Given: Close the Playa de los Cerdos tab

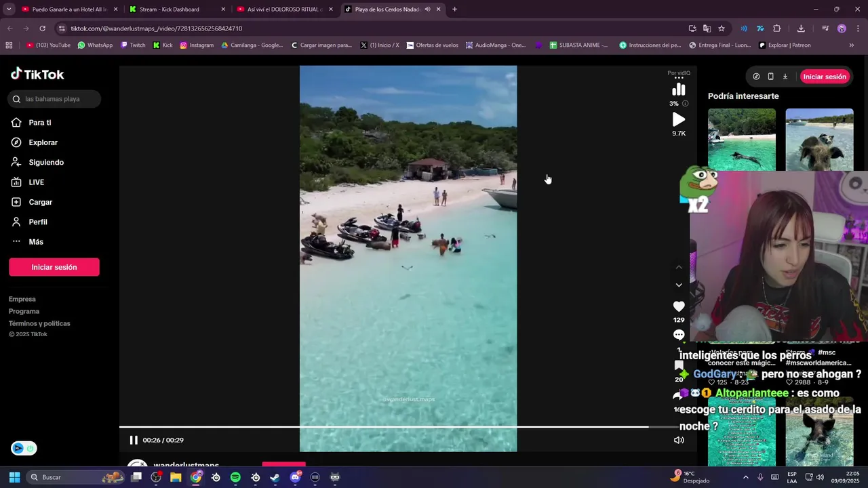Looking at the screenshot, I should pyautogui.click(x=439, y=9).
